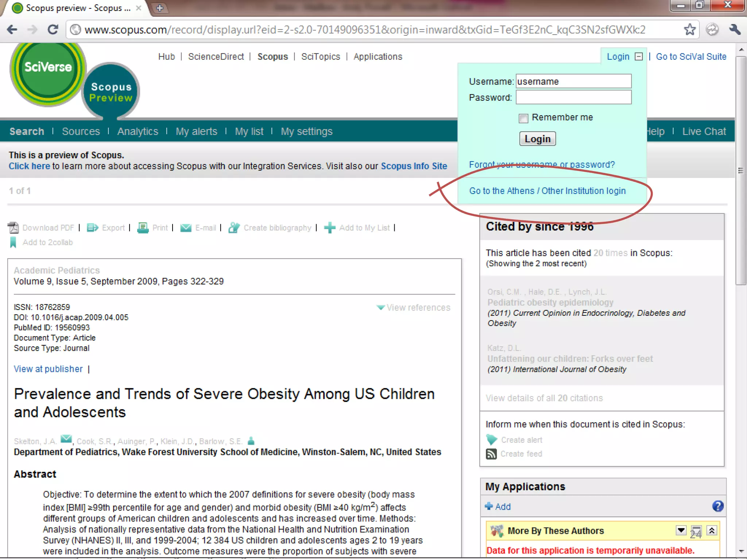Click the browser back arrow
Screen dimensions: 747x560
click(12, 30)
